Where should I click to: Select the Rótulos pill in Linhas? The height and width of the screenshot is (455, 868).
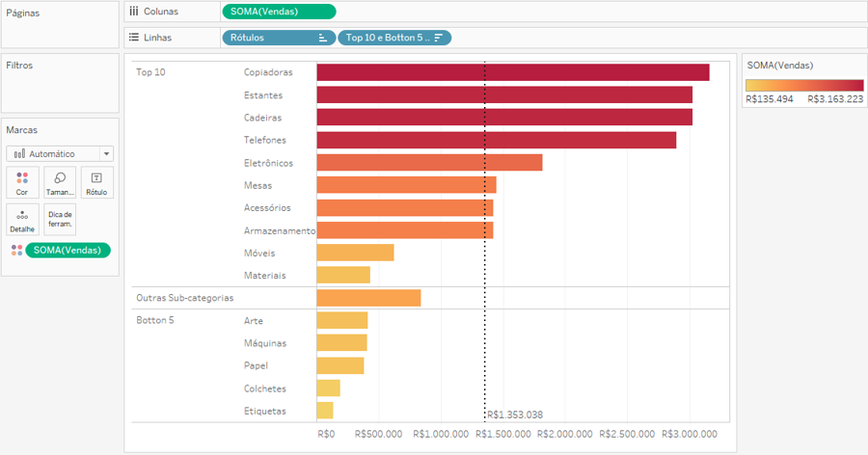(x=279, y=38)
